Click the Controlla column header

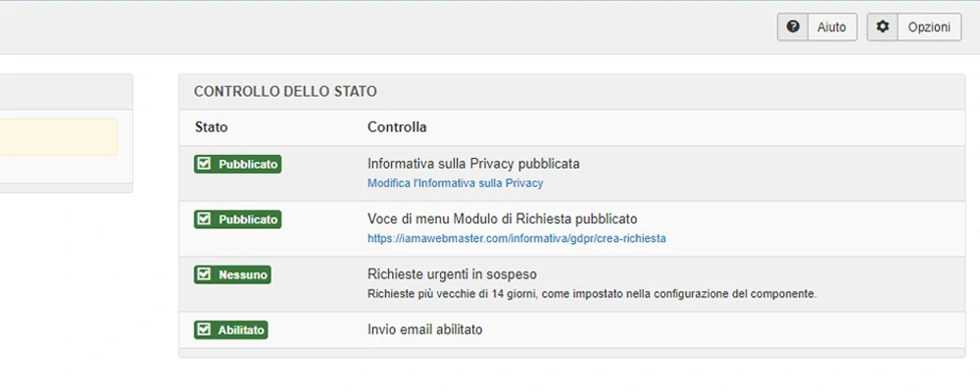[x=397, y=127]
